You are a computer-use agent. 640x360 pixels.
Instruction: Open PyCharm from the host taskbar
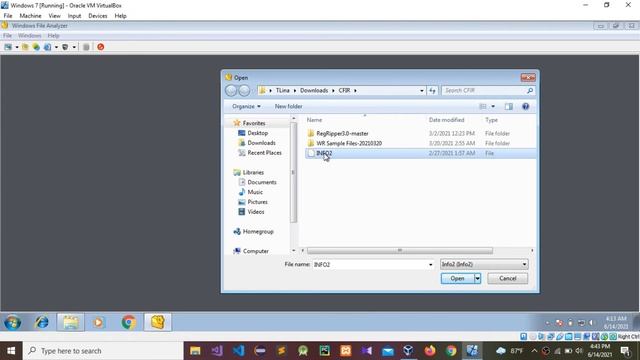(x=324, y=351)
